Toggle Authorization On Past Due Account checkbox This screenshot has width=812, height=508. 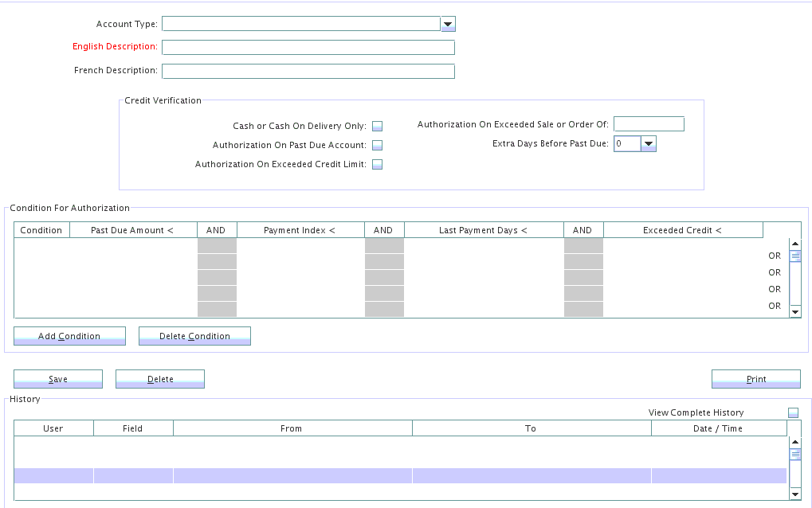click(378, 145)
